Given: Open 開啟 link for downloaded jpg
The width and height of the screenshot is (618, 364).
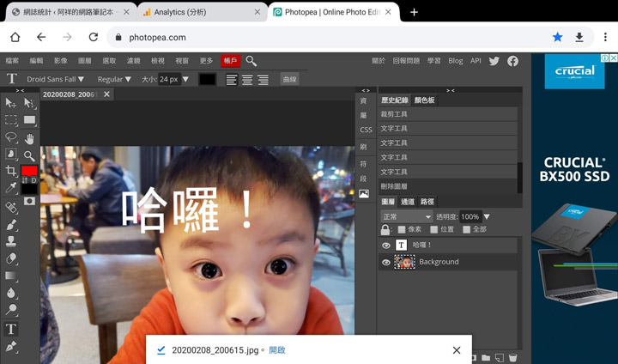Looking at the screenshot, I should (277, 349).
